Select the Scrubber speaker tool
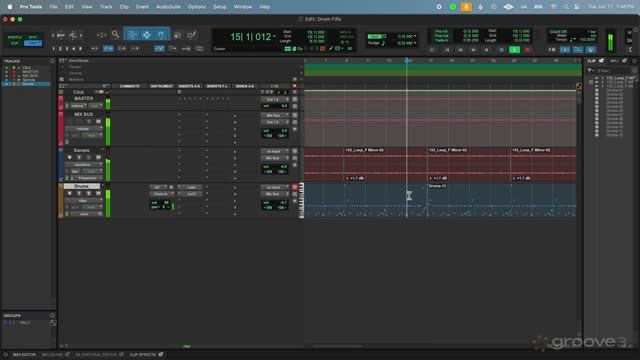 178,35
